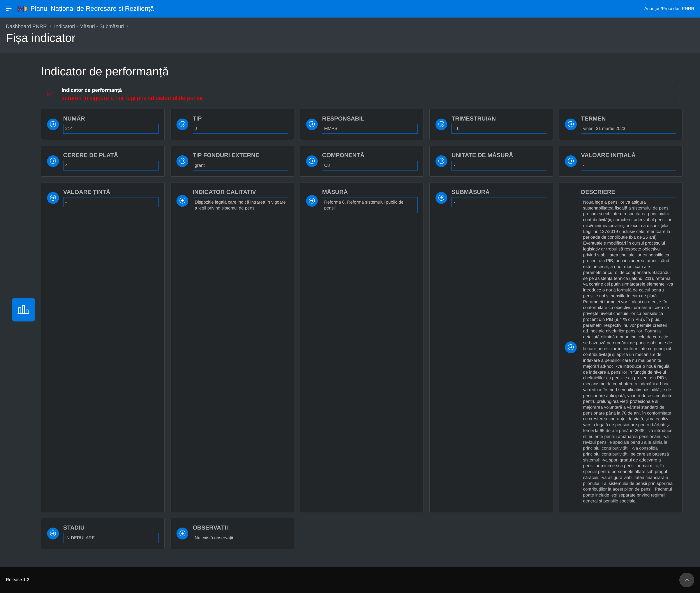Click CERERE DE PLATĂ value field
This screenshot has height=593, width=700.
pyautogui.click(x=111, y=165)
